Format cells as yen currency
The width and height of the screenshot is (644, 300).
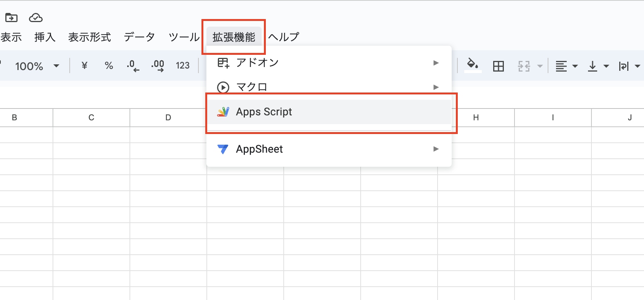[85, 66]
